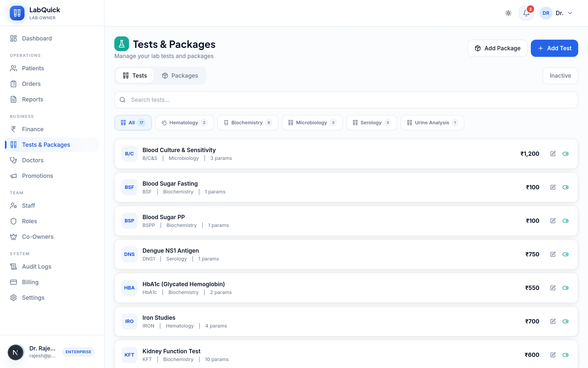
Task: Click the DNS test badge
Action: point(129,254)
